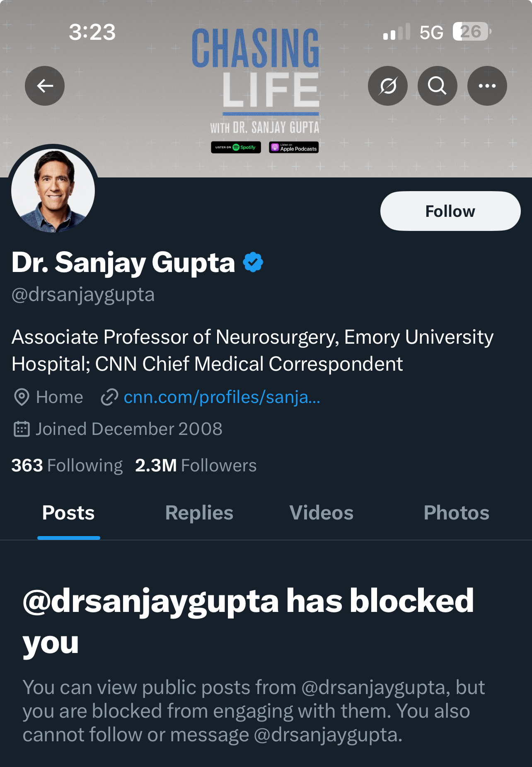The height and width of the screenshot is (767, 532).
Task: Open profile search magnifier icon
Action: [x=437, y=86]
